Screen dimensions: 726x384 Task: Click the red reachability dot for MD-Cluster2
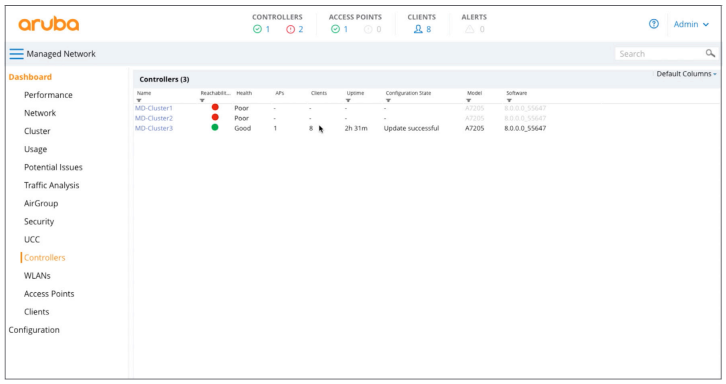click(215, 117)
